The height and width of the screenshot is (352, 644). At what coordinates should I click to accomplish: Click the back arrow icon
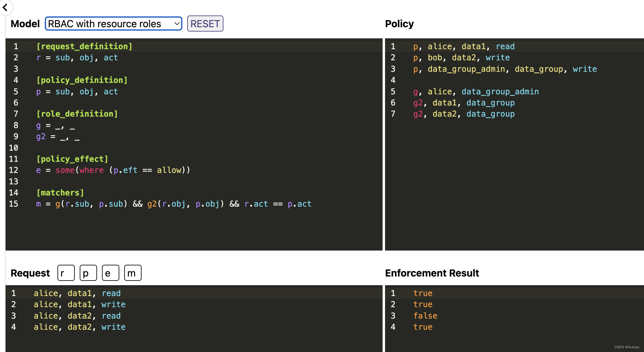point(5,7)
